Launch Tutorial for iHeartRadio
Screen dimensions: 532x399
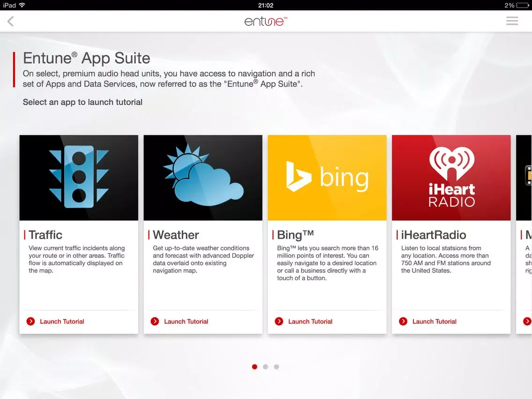434,321
